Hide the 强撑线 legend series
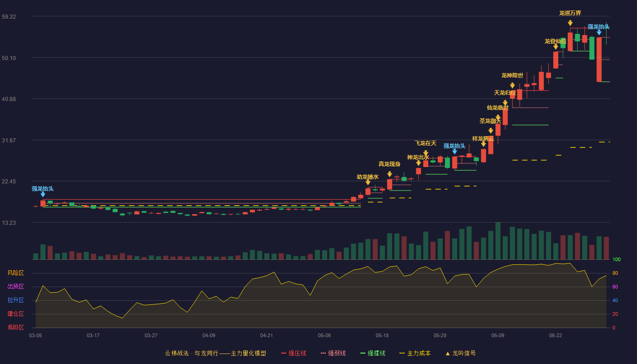The height and width of the screenshot is (364, 637). 373,353
